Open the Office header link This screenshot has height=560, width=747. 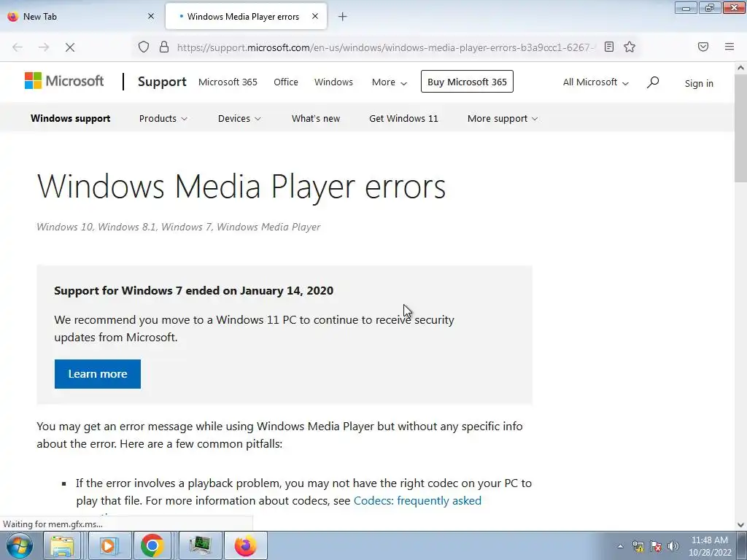[x=286, y=82]
